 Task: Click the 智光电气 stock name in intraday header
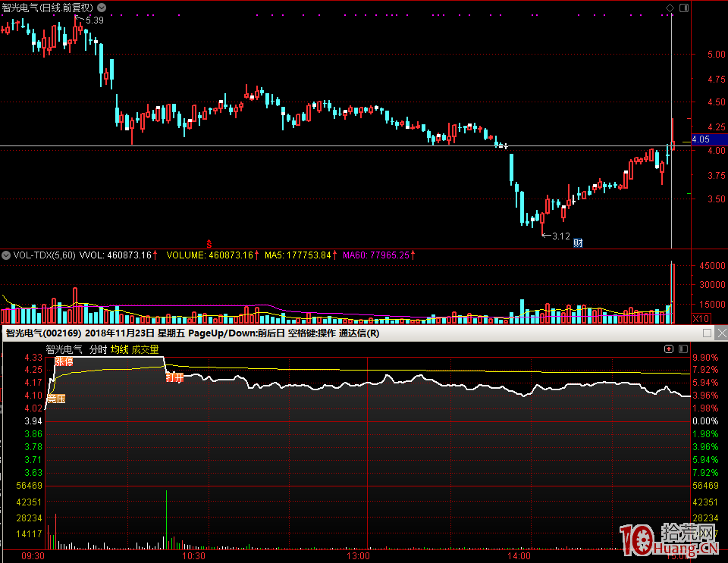pos(64,349)
